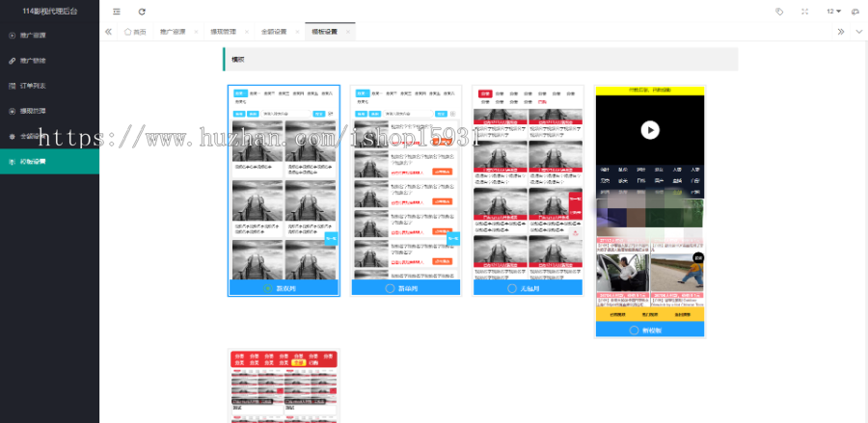
Task: Close the 模板设置 tab
Action: click(347, 32)
